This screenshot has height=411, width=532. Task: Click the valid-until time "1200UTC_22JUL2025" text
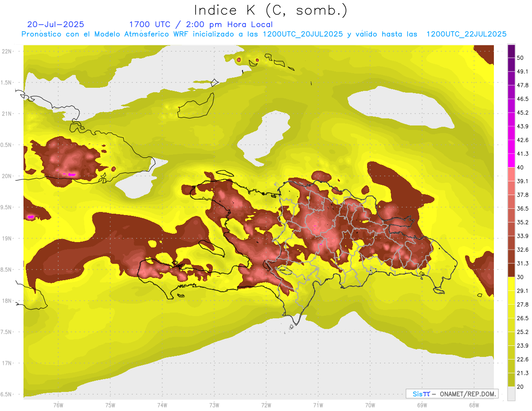466,34
